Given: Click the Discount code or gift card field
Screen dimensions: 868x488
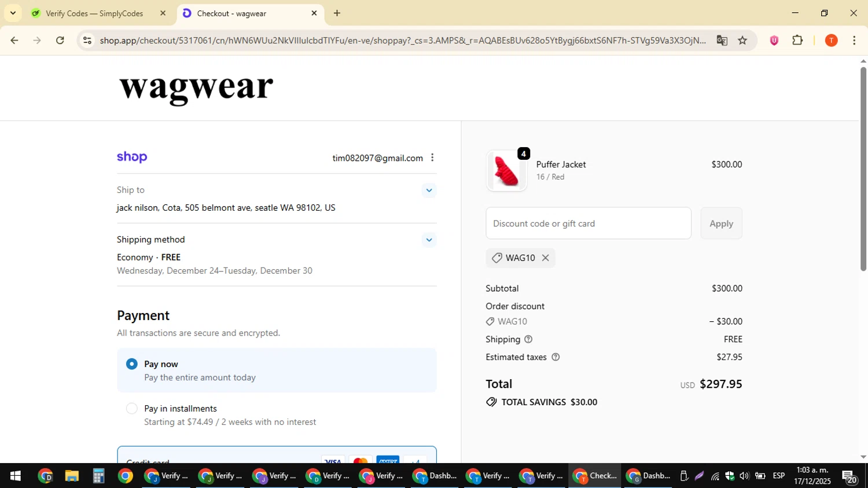Looking at the screenshot, I should click(588, 223).
